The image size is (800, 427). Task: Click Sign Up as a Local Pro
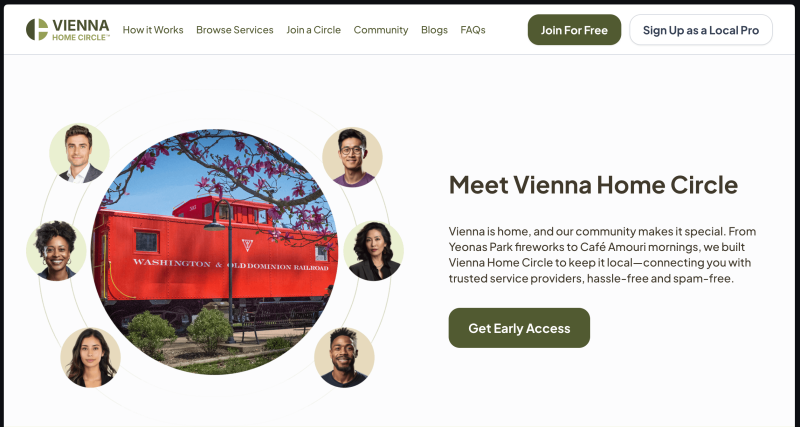701,30
